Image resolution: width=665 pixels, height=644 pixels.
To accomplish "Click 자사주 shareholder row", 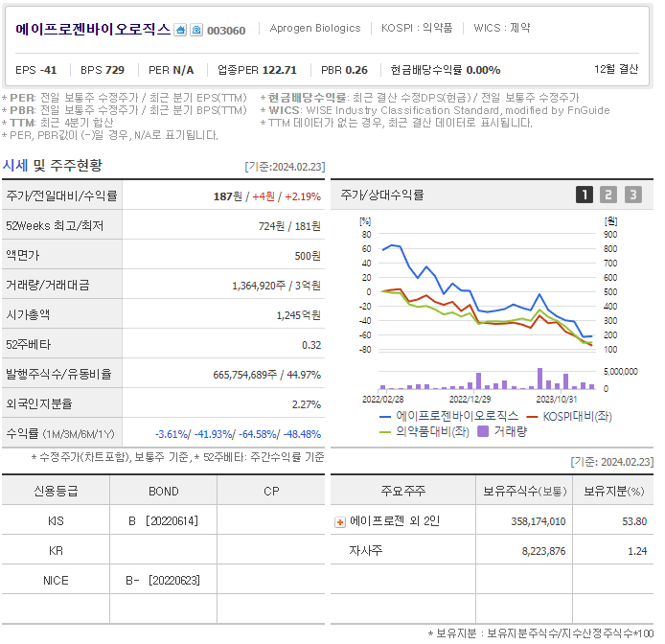I will click(x=366, y=551).
